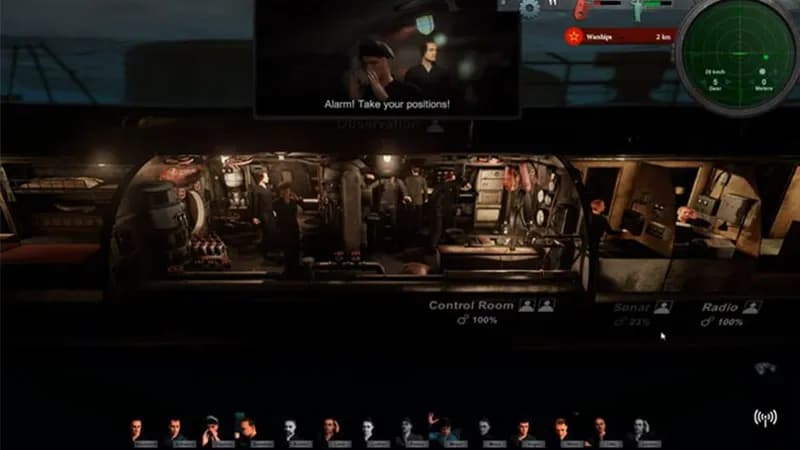800x450 pixels.
Task: Select the Radio station label
Action: [719, 307]
